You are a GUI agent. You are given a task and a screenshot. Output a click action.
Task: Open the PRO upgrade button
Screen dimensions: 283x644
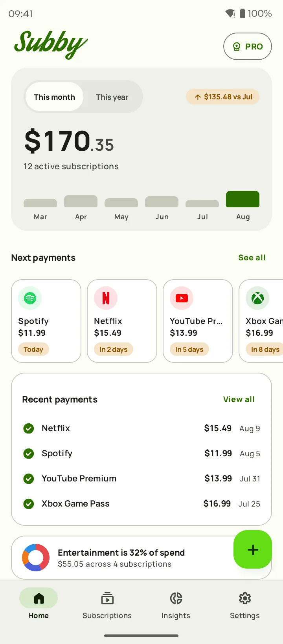(248, 46)
